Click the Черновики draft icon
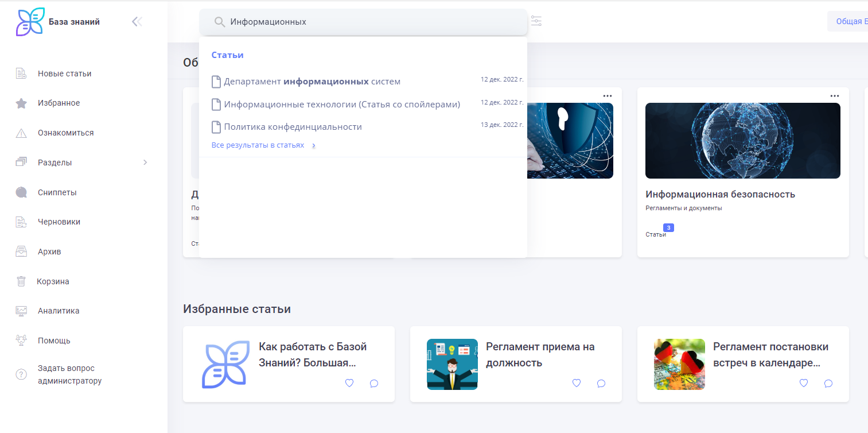868x433 pixels. point(21,222)
